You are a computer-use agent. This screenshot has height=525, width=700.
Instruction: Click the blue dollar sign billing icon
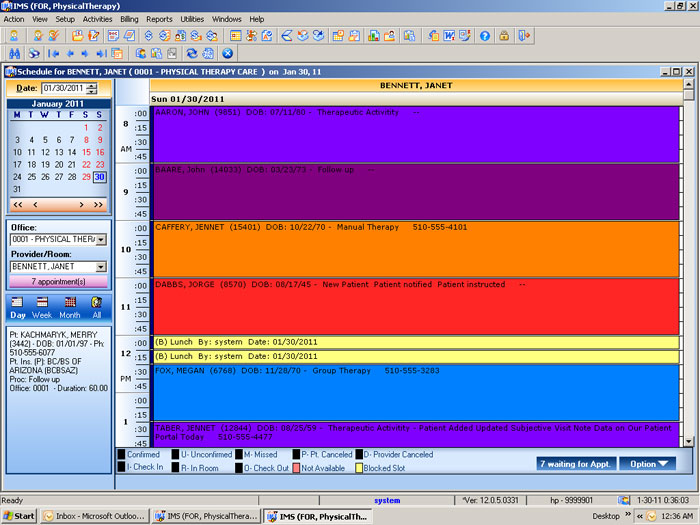(149, 36)
